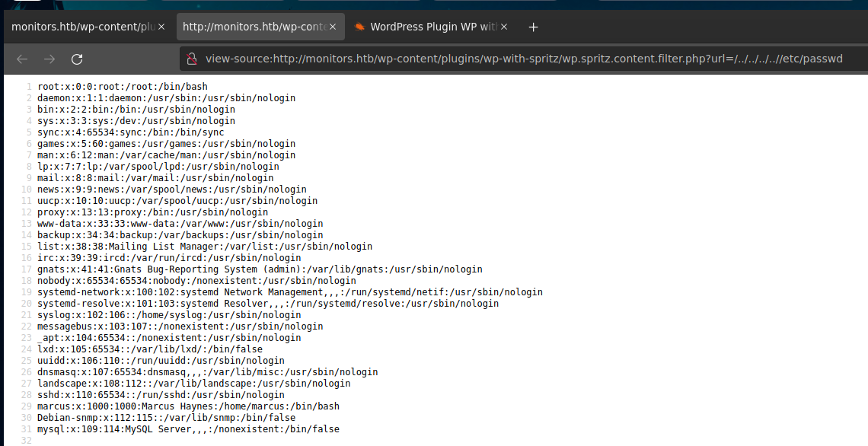This screenshot has height=446, width=868.
Task: Close the active view-source tab
Action: (x=332, y=27)
